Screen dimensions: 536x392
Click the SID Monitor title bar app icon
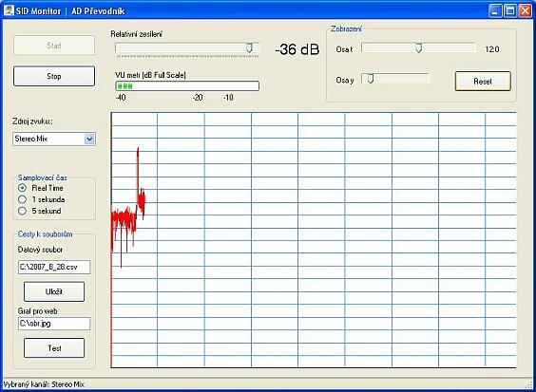coord(9,10)
